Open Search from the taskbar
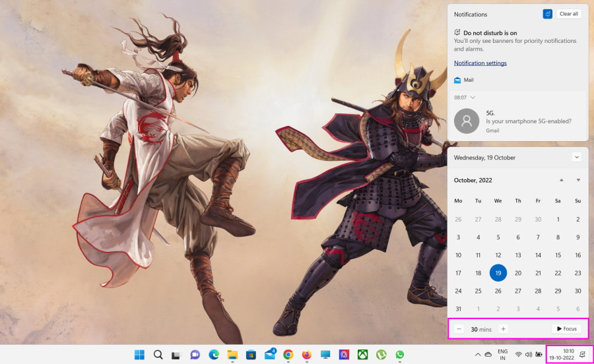Viewport: 594px width, 364px height. coord(158,355)
